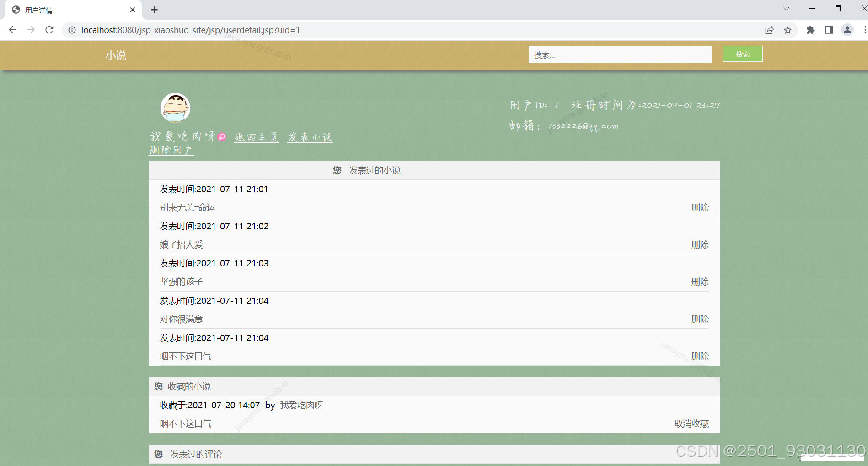
Task: Open the 返回主页 link
Action: point(256,137)
